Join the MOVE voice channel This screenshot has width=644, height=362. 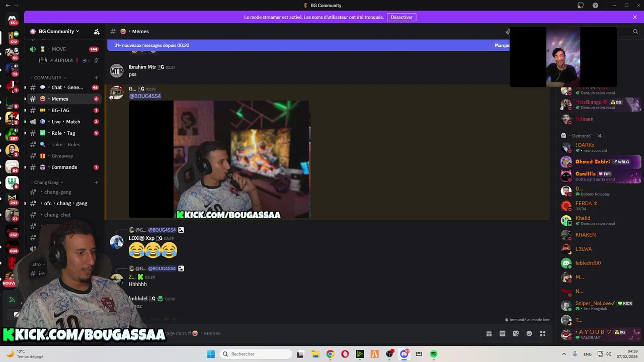(x=64, y=49)
